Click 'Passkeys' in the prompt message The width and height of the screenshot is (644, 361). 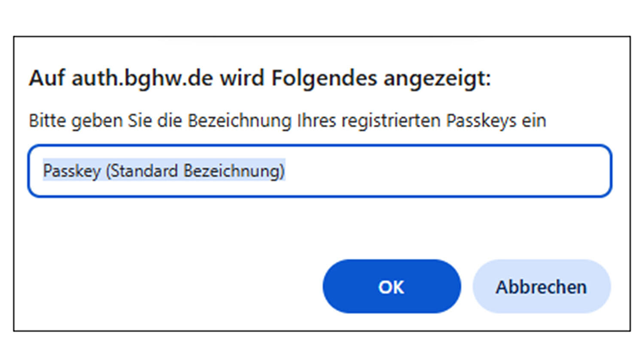click(x=481, y=120)
